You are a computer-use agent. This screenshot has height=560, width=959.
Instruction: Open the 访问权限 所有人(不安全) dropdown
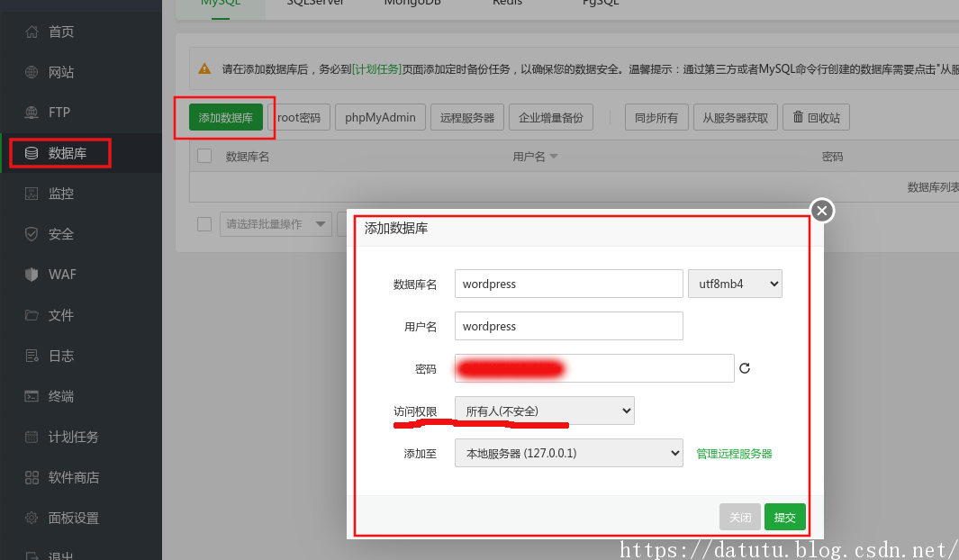544,411
